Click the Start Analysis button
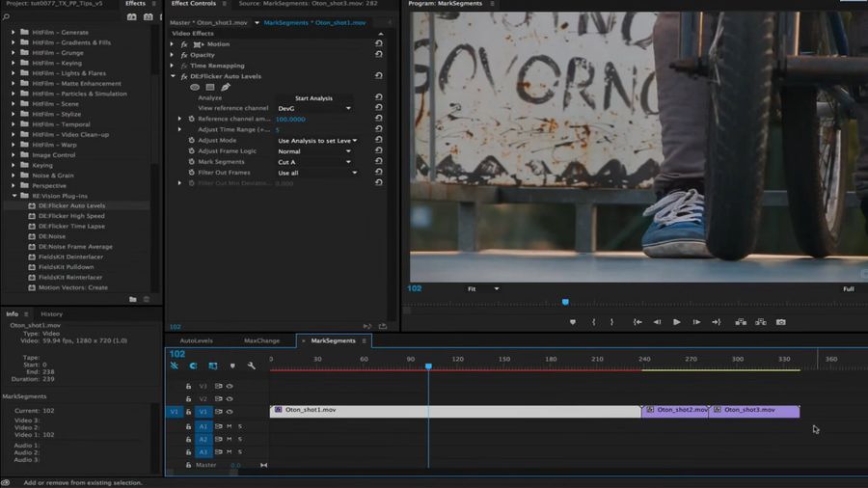 click(314, 97)
